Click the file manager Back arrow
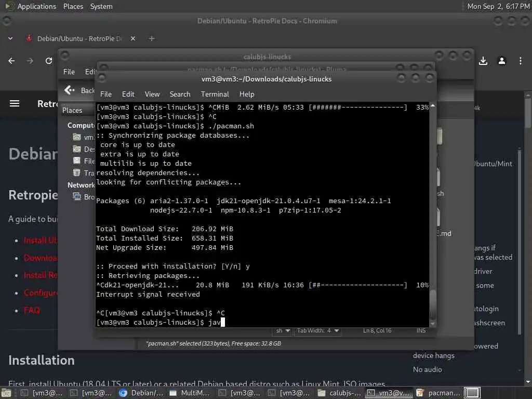Image resolution: width=532 pixels, height=399 pixels. tap(70, 90)
